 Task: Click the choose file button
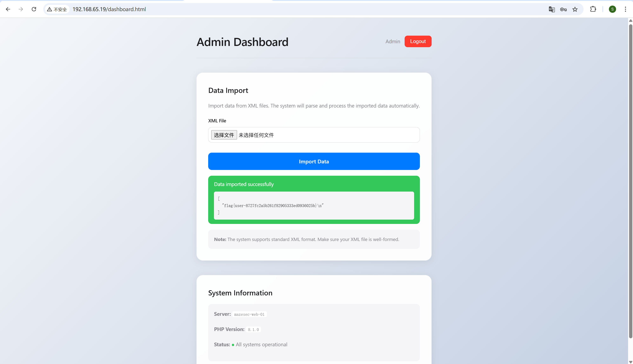224,135
